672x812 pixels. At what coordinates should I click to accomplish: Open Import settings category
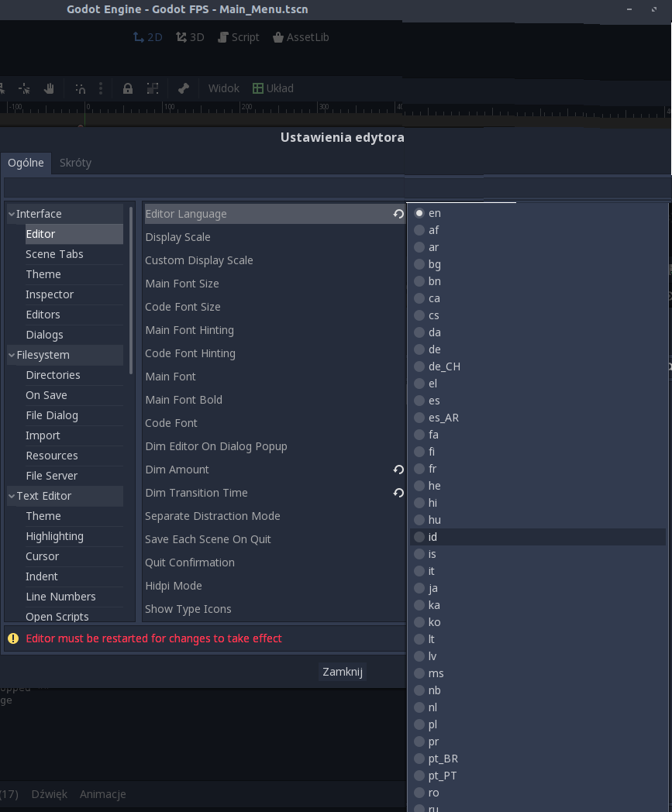coord(74,436)
